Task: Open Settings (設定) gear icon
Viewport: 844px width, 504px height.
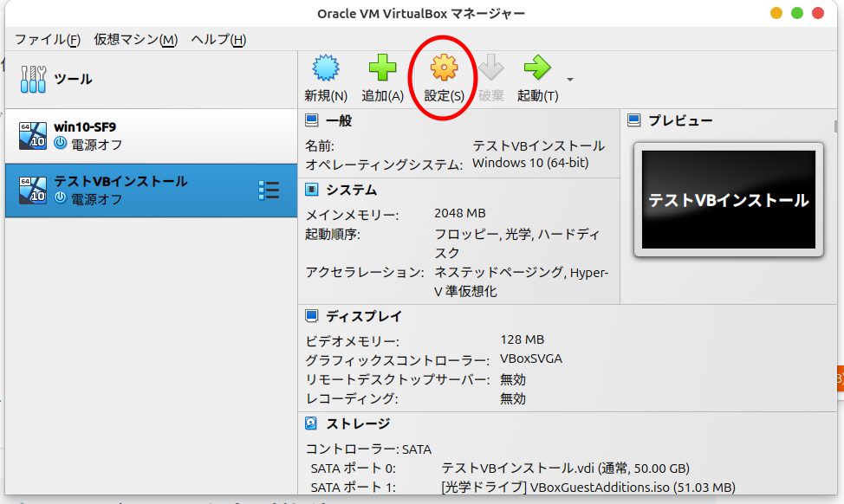Action: tap(444, 69)
